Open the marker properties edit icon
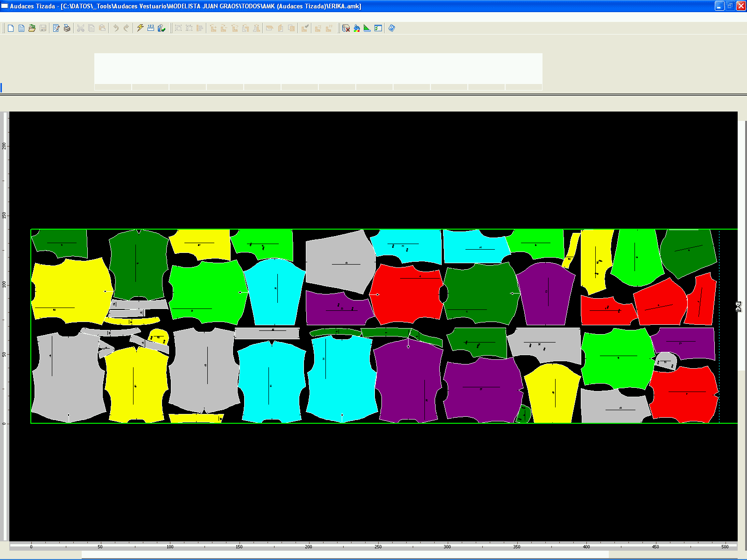 tap(56, 28)
